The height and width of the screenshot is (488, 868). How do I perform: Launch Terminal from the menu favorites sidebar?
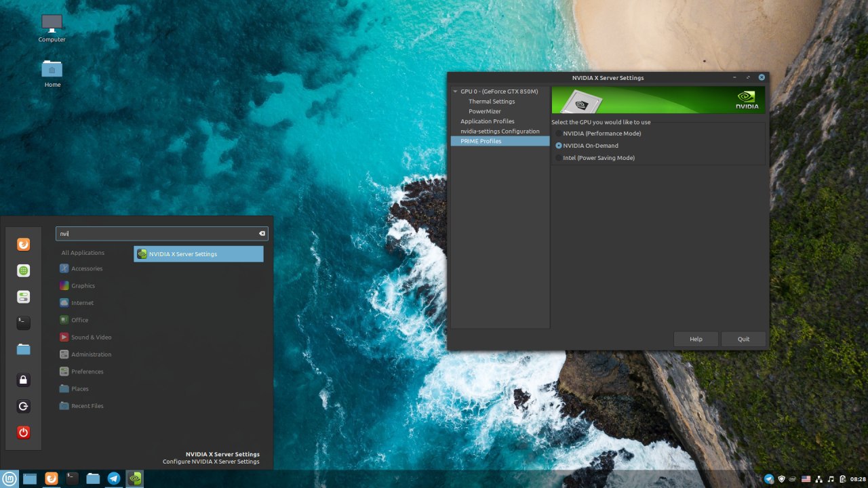[x=24, y=323]
